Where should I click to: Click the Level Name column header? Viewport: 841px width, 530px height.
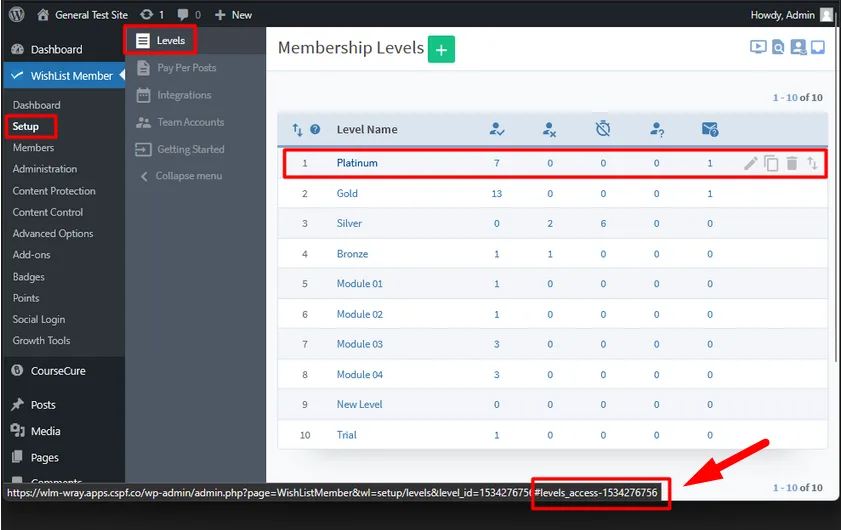[367, 129]
